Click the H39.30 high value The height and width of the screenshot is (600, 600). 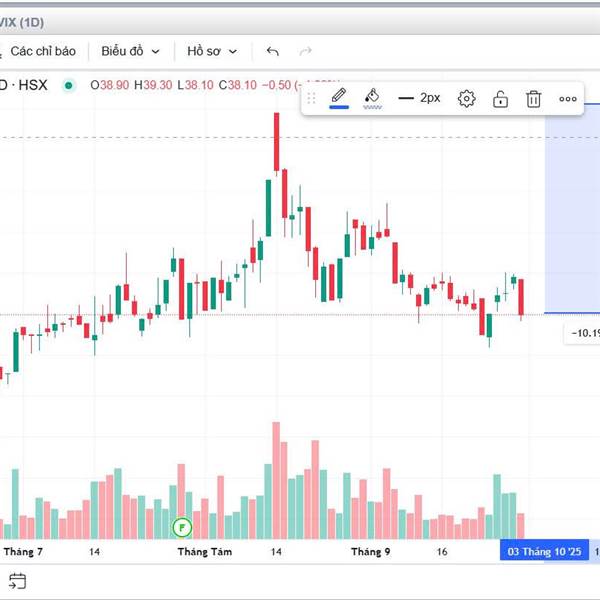click(x=153, y=85)
